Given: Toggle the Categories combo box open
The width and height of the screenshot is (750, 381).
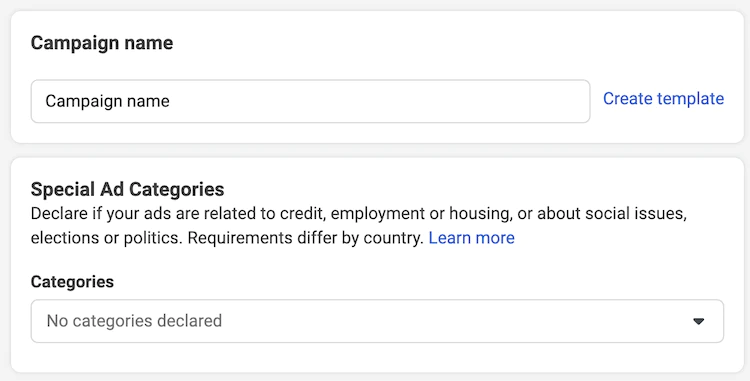Looking at the screenshot, I should click(x=377, y=321).
